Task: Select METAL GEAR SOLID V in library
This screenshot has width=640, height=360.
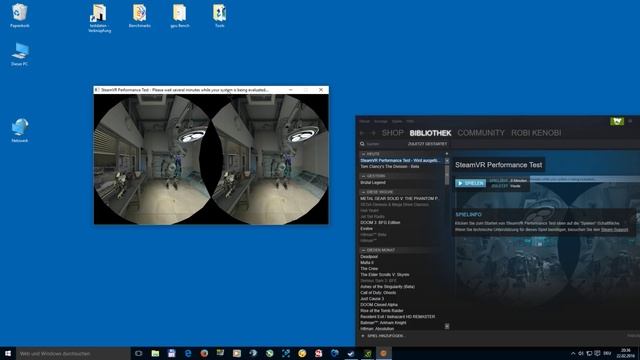Action: click(400, 198)
